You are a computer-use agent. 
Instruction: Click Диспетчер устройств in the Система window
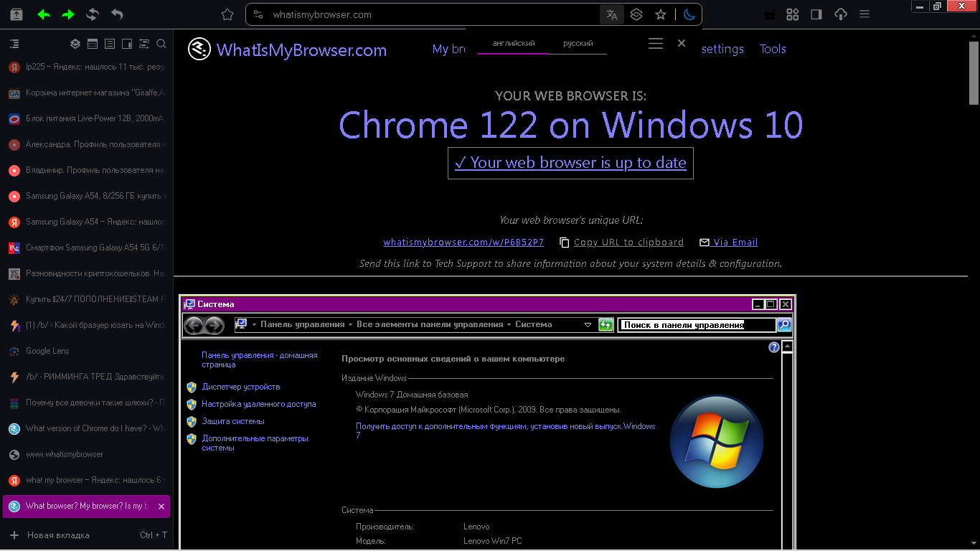point(241,387)
